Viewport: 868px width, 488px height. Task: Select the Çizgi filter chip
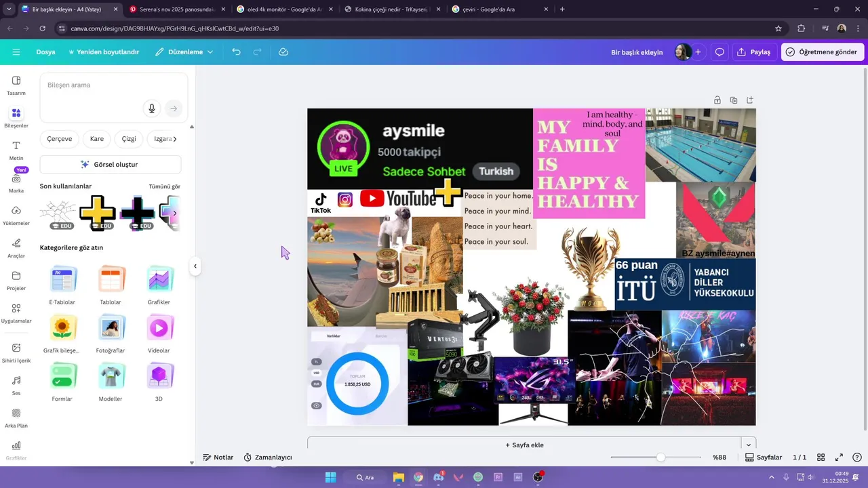pyautogui.click(x=129, y=139)
